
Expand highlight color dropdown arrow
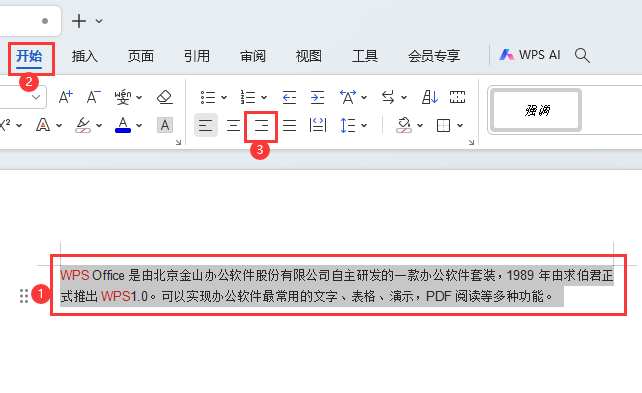(x=99, y=125)
